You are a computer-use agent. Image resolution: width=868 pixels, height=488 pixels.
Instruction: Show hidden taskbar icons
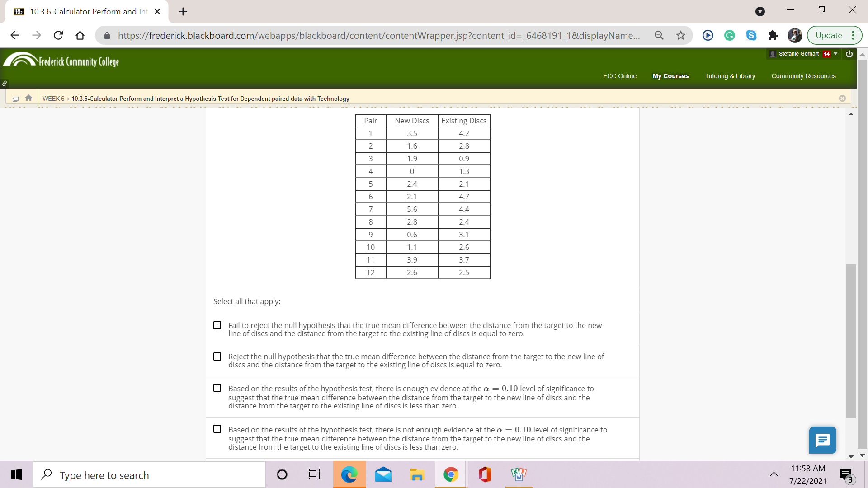point(774,474)
